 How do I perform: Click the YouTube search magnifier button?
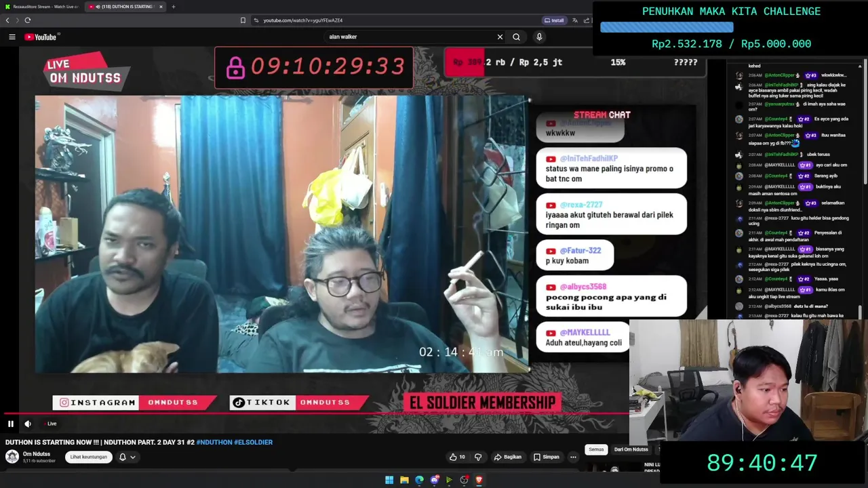[x=516, y=37]
